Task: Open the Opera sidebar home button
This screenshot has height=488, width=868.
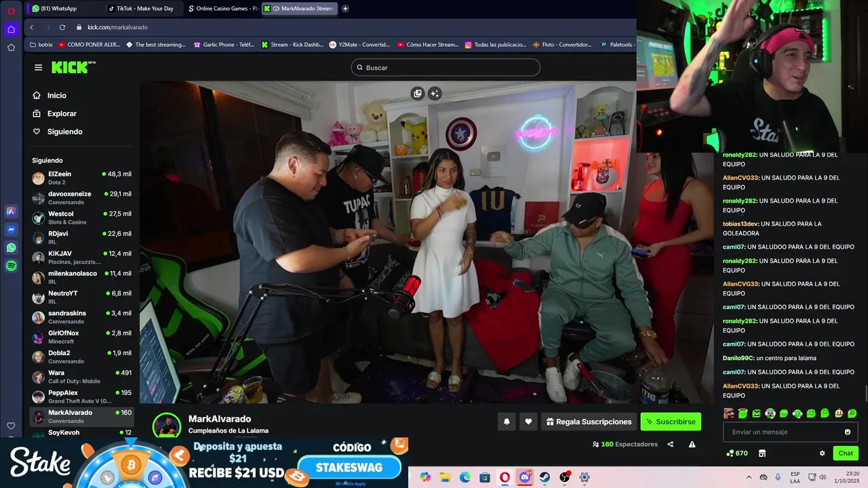Action: (11, 29)
